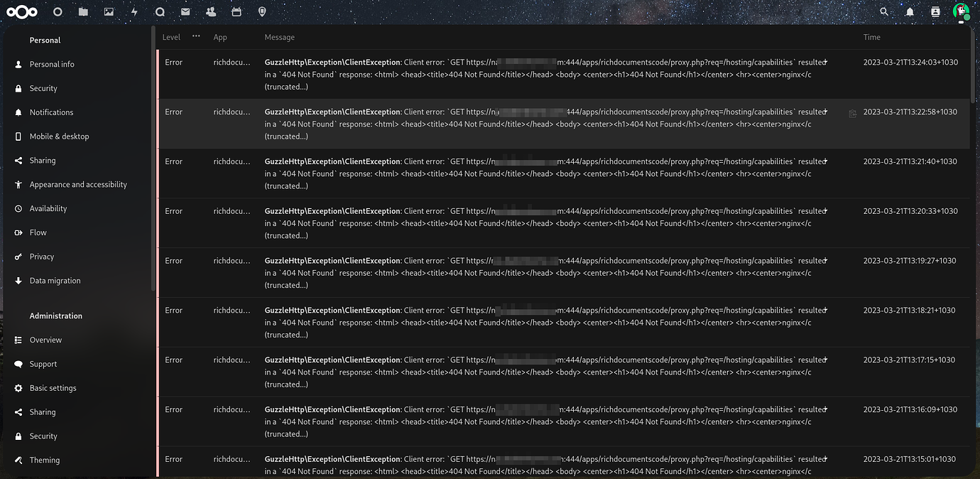980x479 pixels.
Task: Open Data migration settings
Action: 55,280
